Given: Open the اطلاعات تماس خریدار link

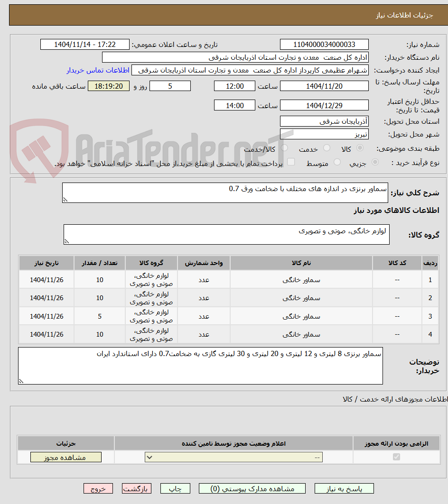Looking at the screenshot, I should [98, 70].
